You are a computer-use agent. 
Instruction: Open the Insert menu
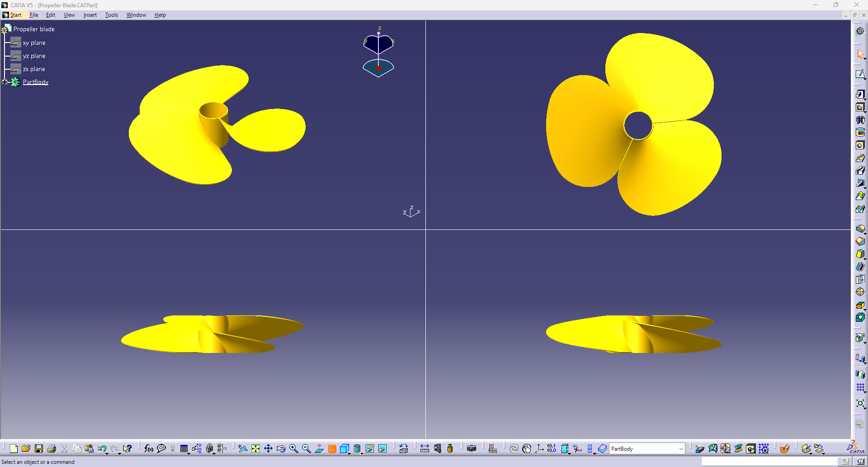pyautogui.click(x=90, y=15)
